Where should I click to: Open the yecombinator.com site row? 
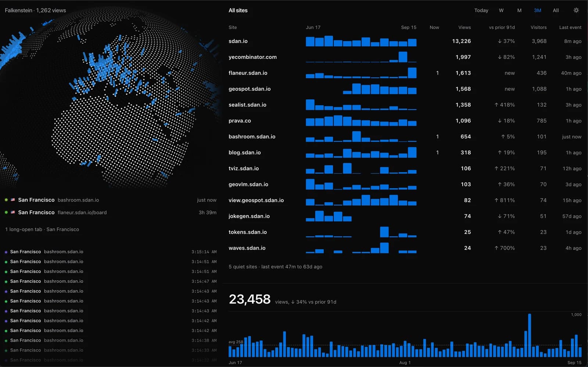(x=405, y=57)
